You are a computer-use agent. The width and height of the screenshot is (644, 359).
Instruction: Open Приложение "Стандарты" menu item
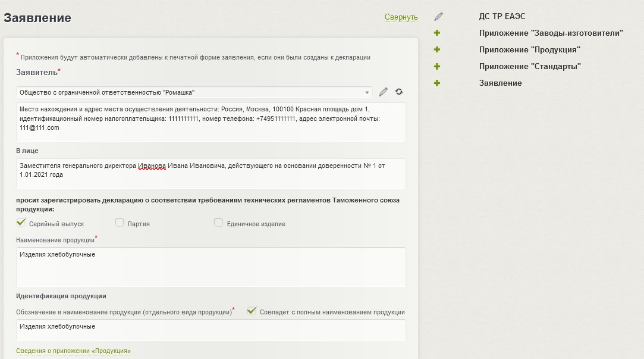pos(530,67)
